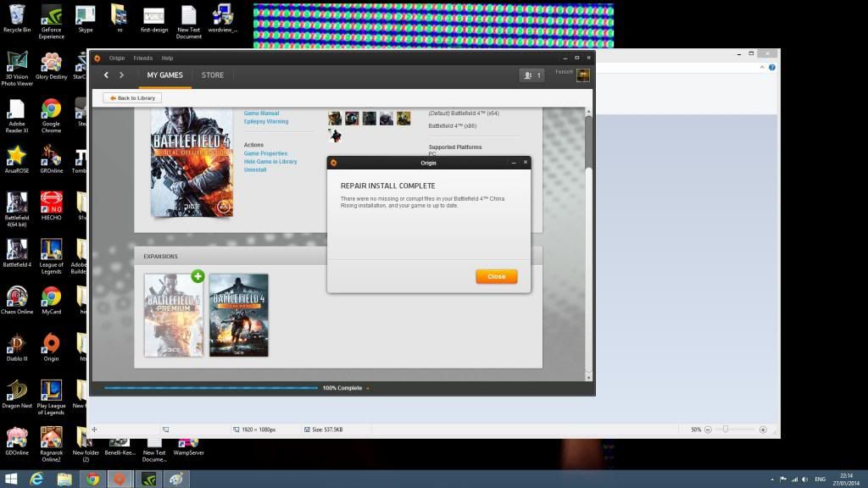Zoom out with the minus button in the image window
This screenshot has height=488, width=868.
coord(708,430)
